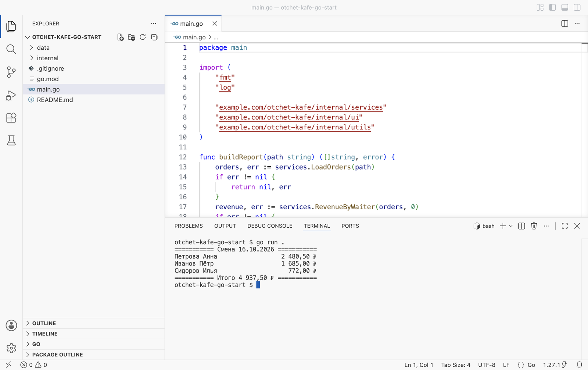Click the editor minimap scrollbar

[x=585, y=129]
